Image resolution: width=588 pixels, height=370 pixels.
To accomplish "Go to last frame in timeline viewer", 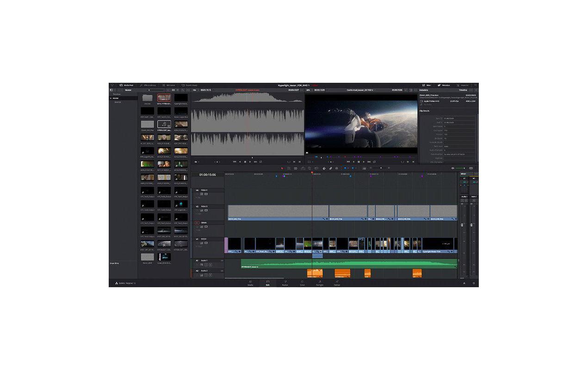I will tap(370, 161).
